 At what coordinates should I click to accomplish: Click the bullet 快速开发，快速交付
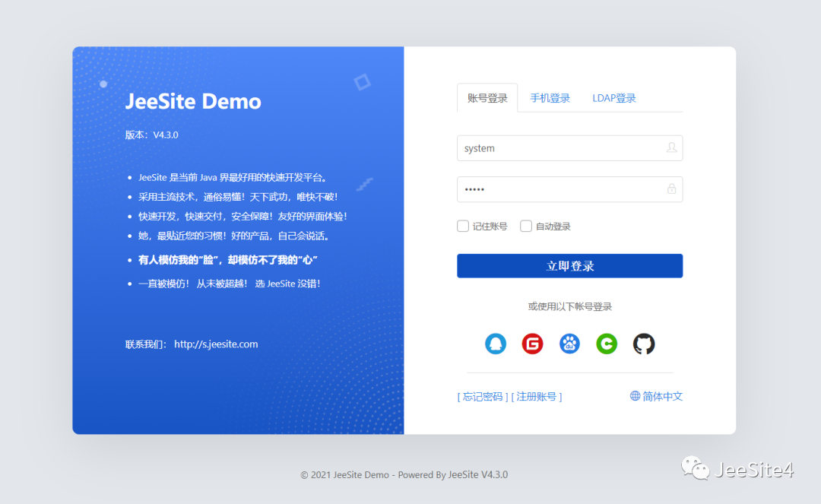[x=243, y=216]
